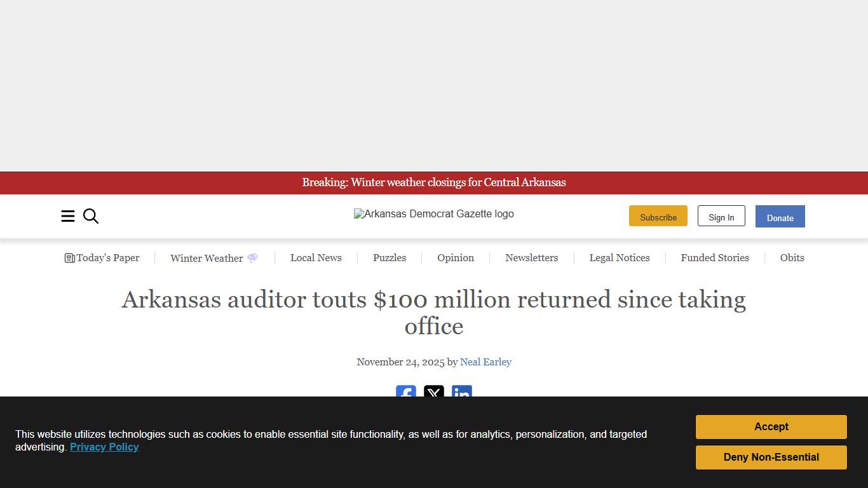Image resolution: width=868 pixels, height=488 pixels.
Task: Open the Local News section
Action: click(x=316, y=257)
